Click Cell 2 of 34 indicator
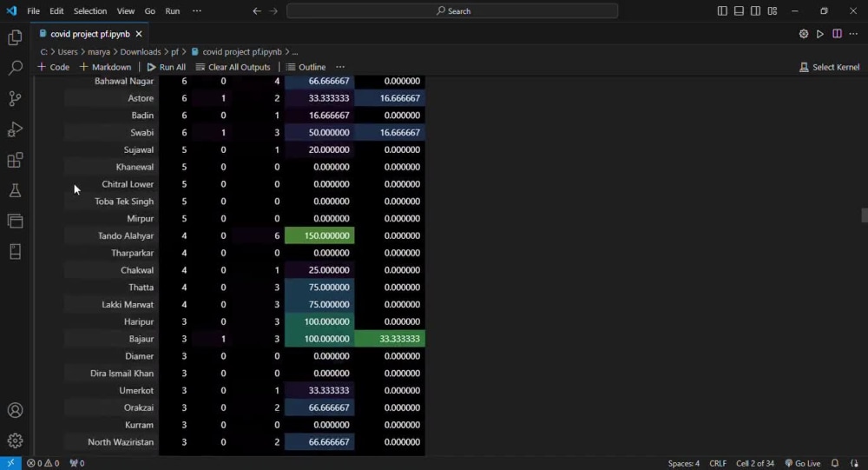 755,463
